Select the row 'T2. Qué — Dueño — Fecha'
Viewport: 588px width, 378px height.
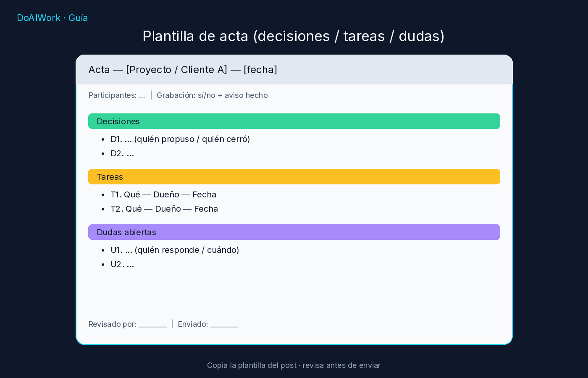click(164, 209)
